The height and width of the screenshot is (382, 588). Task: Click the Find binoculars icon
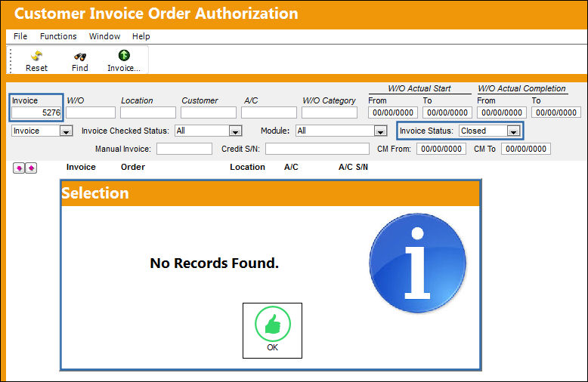pos(80,57)
